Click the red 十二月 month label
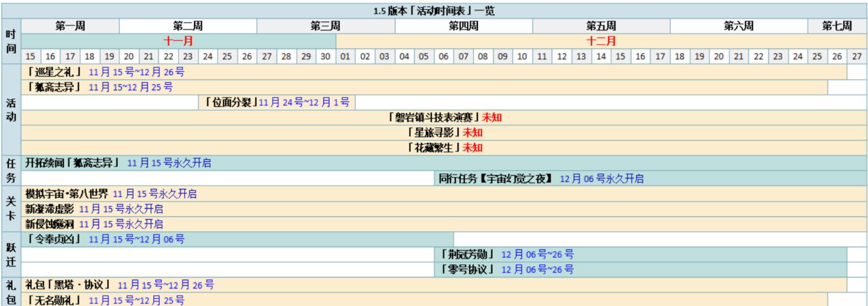 [601, 41]
